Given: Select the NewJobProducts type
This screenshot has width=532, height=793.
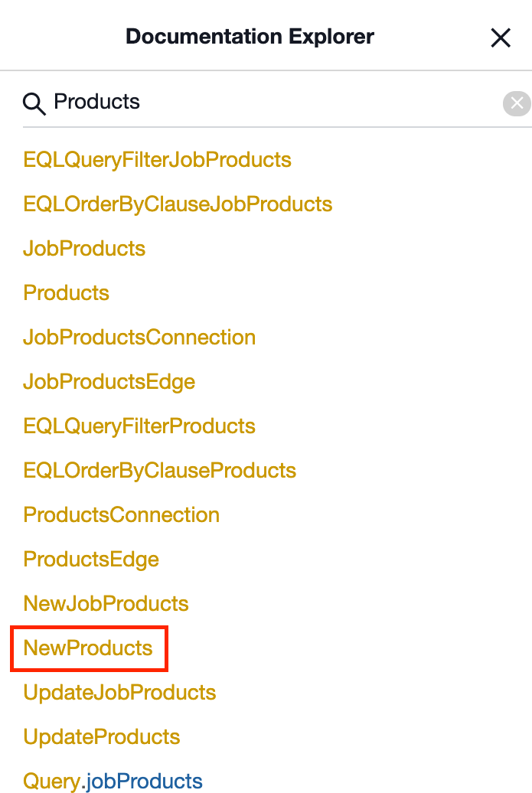Looking at the screenshot, I should (x=106, y=603).
